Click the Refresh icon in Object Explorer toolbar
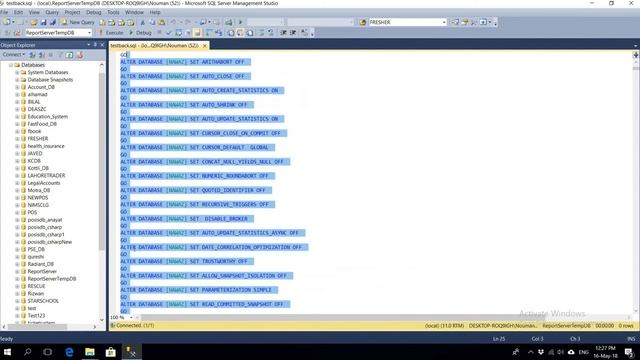Image resolution: width=640 pixels, height=360 pixels. (70, 55)
